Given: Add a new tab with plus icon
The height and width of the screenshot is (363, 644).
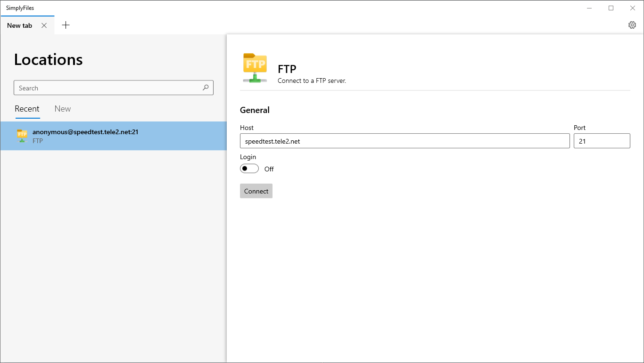Looking at the screenshot, I should [x=66, y=25].
